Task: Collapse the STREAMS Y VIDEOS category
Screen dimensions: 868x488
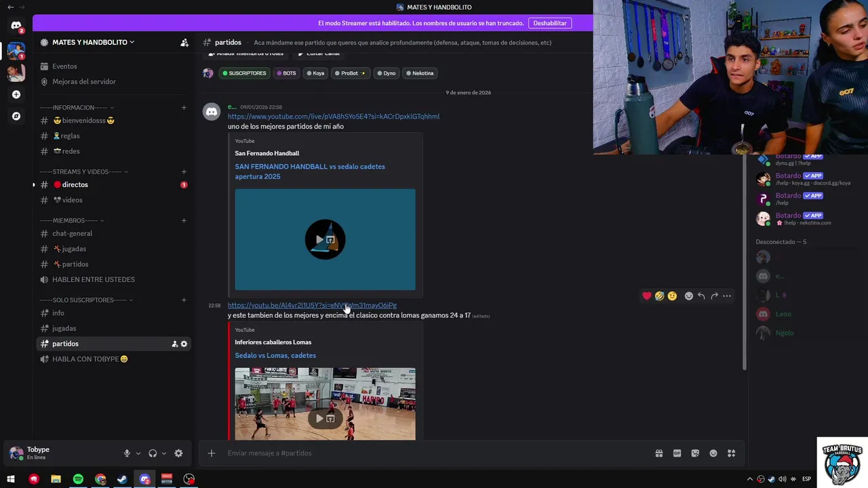Action: pyautogui.click(x=84, y=172)
